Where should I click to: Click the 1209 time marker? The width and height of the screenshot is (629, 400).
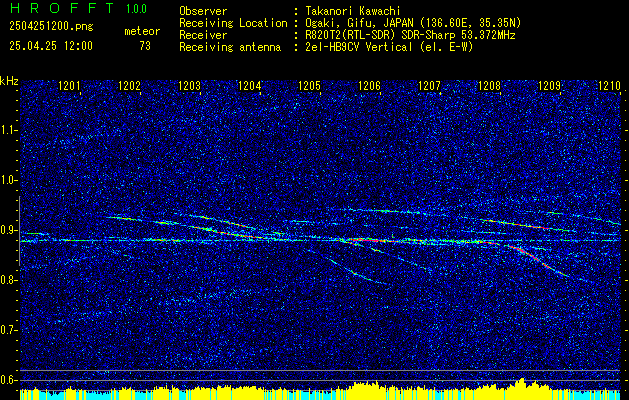[x=550, y=85]
